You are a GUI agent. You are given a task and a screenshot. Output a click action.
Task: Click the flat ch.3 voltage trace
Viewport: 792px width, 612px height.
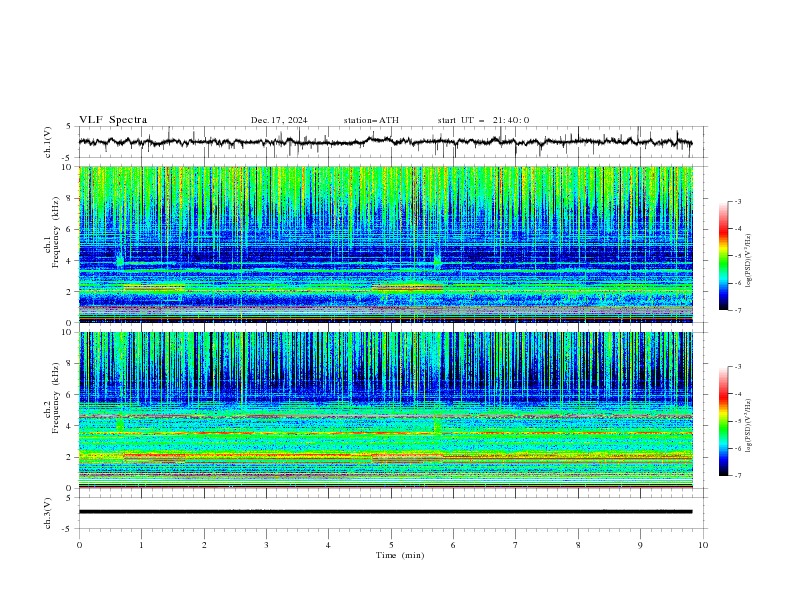point(385,512)
